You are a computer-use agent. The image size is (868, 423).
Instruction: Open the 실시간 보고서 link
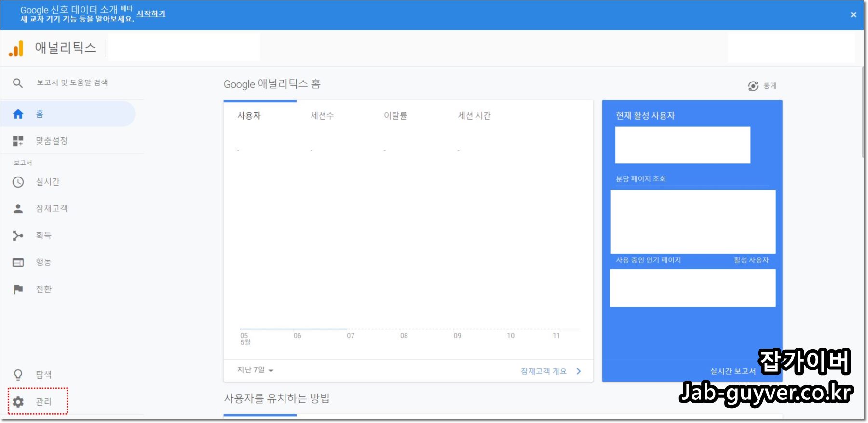[x=732, y=371]
